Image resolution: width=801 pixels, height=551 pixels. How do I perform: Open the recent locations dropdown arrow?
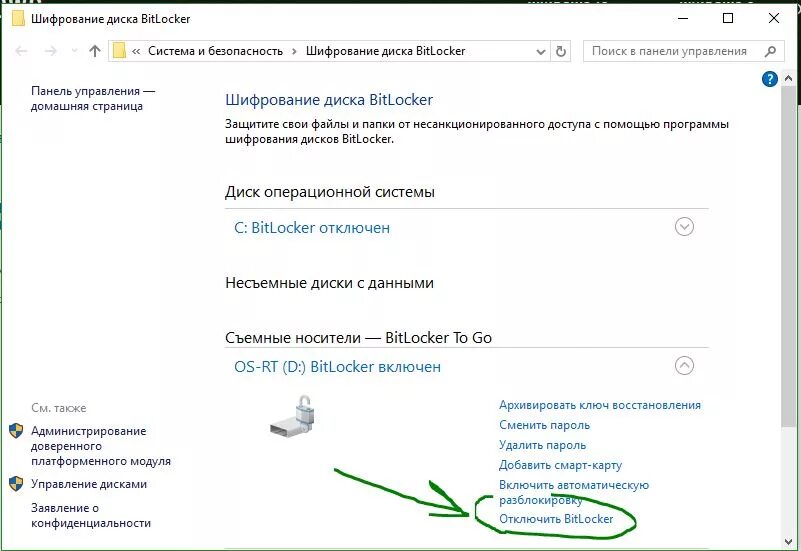(74, 51)
